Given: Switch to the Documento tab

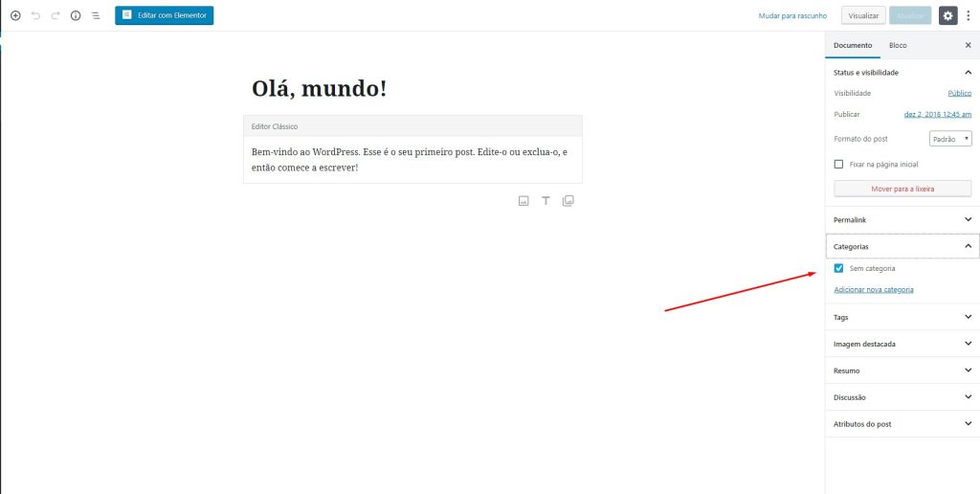Looking at the screenshot, I should [853, 45].
